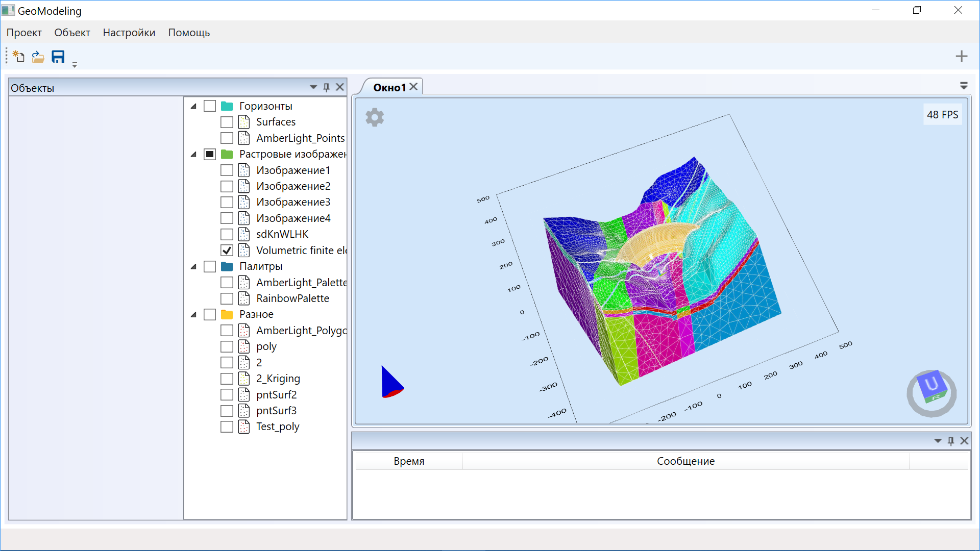The image size is (980, 551).
Task: Check the RainbowPalette checkbox
Action: point(227,298)
